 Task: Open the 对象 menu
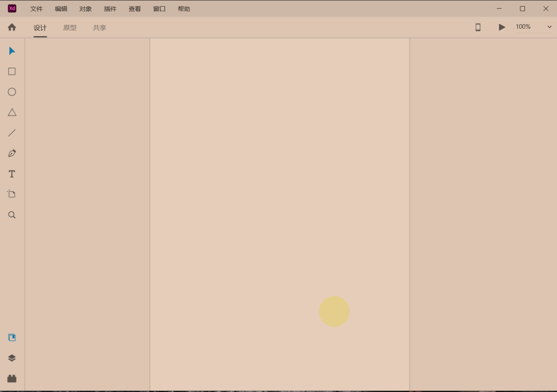85,9
